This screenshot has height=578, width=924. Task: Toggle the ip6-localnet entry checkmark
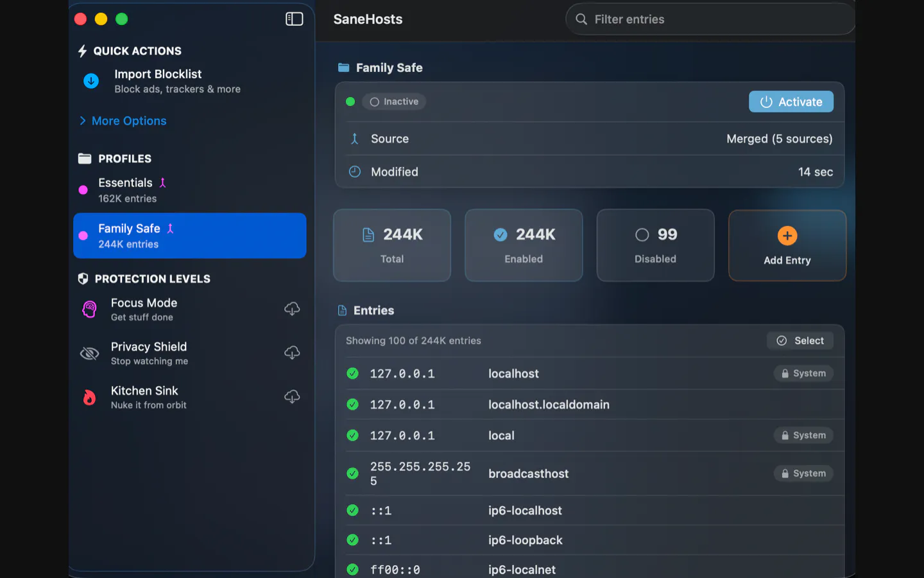(x=353, y=569)
